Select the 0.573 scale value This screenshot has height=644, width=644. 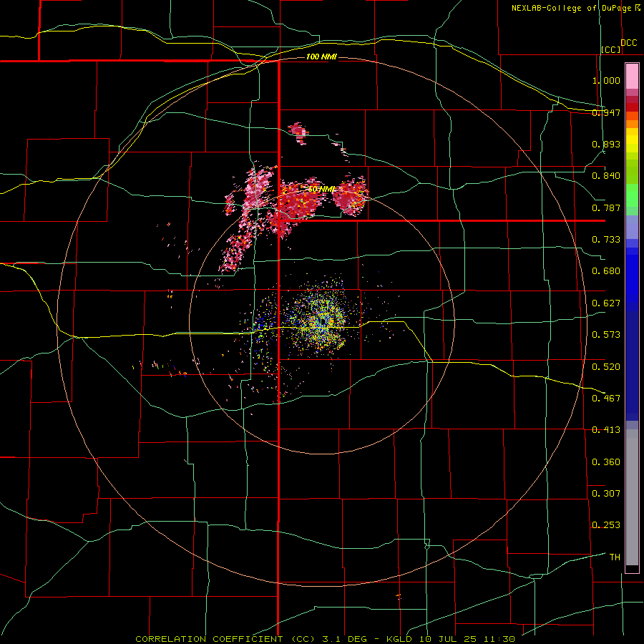tap(606, 335)
